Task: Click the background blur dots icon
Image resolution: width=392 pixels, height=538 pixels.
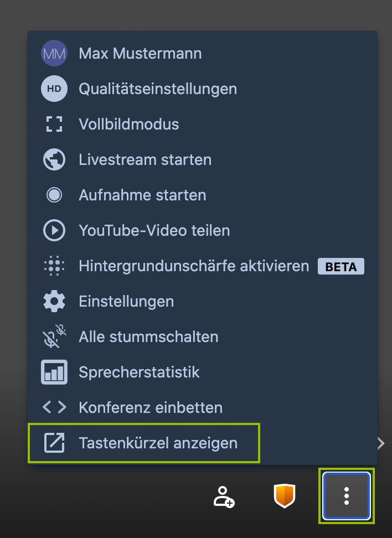Action: point(54,266)
